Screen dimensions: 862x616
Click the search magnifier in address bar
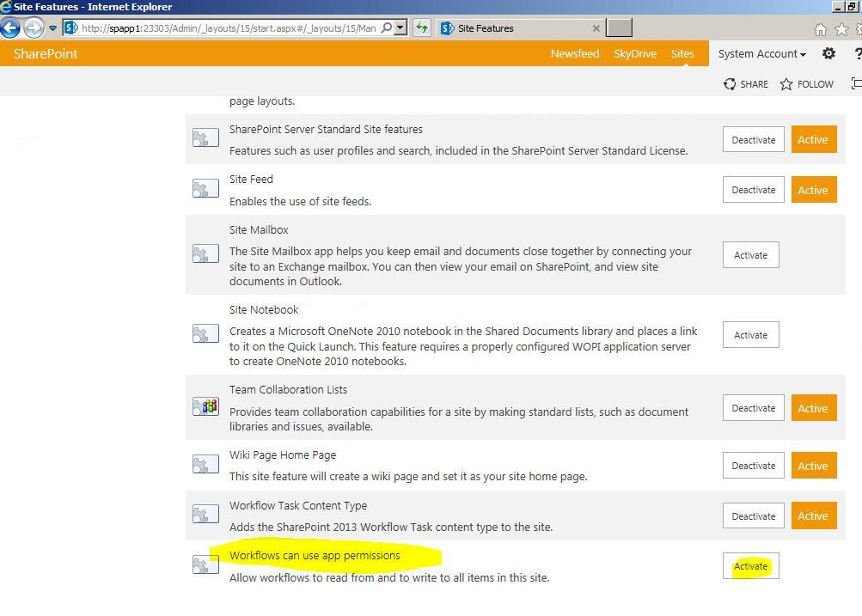tap(387, 27)
